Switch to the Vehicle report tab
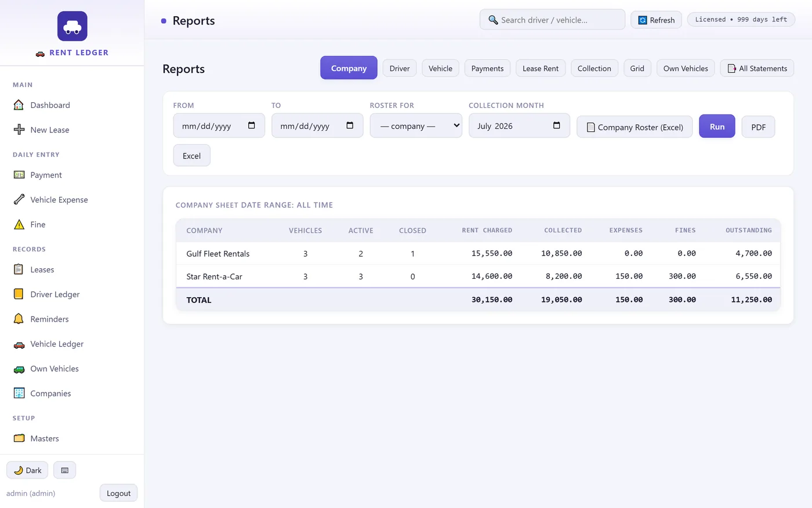 click(440, 69)
